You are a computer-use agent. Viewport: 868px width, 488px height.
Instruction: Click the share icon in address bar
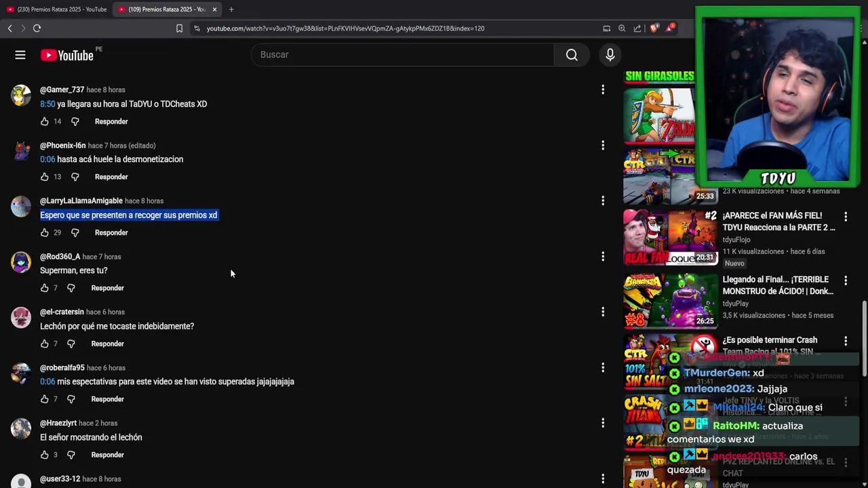[x=637, y=28]
